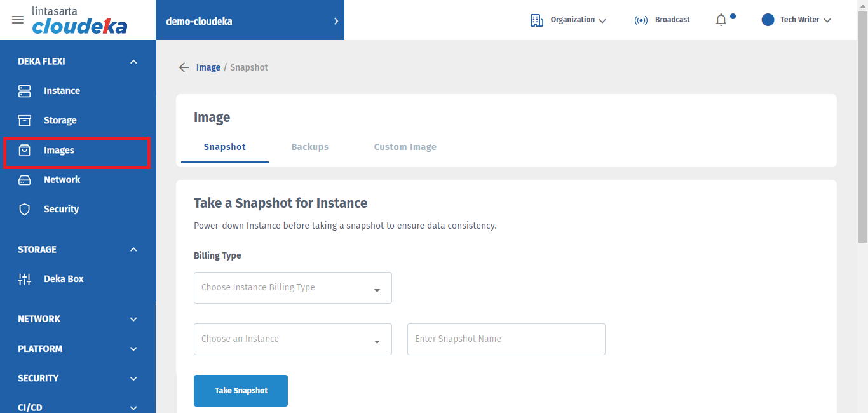Screen dimensions: 868x413
Task: Click the Take Snapshot button
Action: [241, 391]
